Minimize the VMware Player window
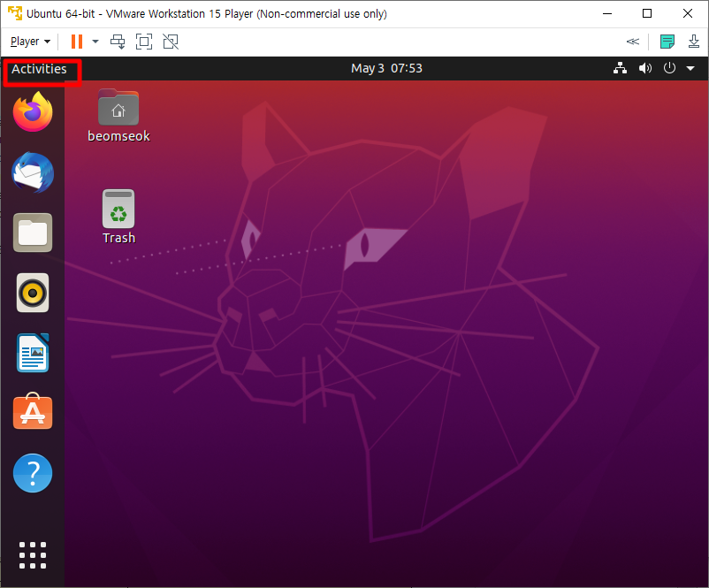Viewport: 709px width, 588px height. (x=607, y=13)
